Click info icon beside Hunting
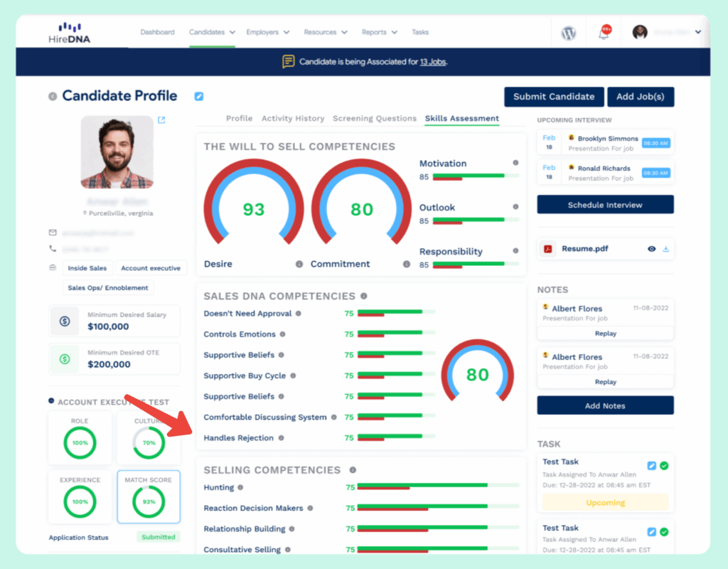The image size is (728, 569). (240, 488)
